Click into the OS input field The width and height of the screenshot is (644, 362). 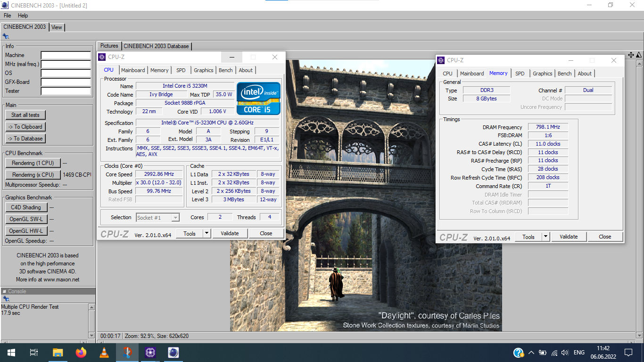tap(66, 73)
